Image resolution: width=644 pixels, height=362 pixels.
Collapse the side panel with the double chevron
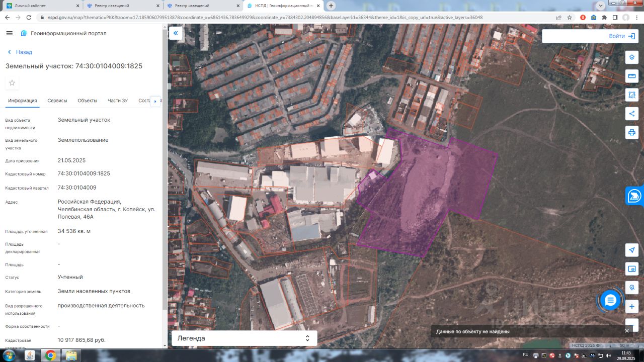click(176, 34)
